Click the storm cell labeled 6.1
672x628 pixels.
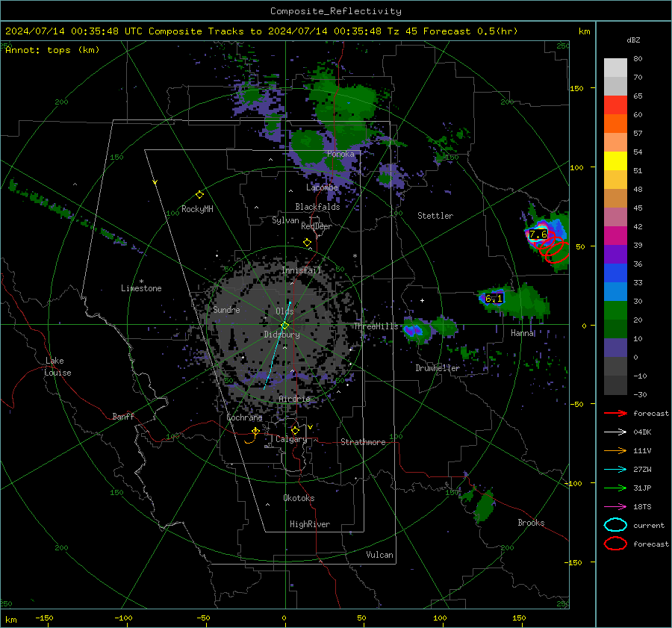point(494,299)
